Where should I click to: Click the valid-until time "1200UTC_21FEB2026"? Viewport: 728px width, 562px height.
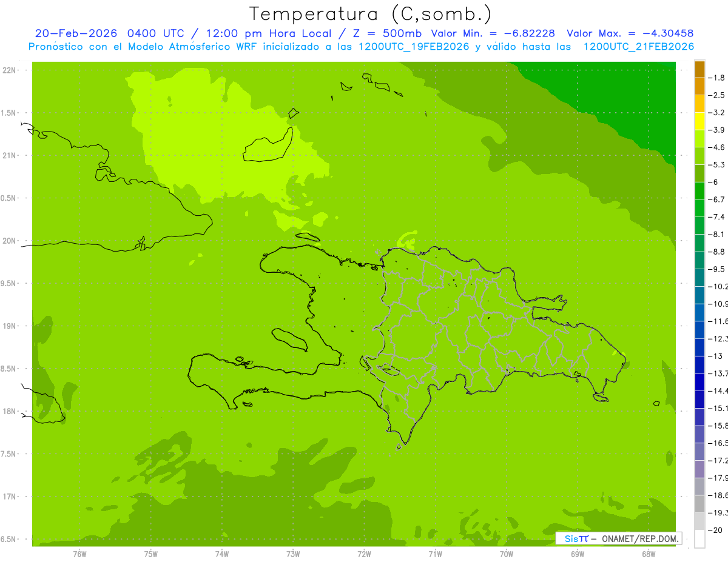638,47
